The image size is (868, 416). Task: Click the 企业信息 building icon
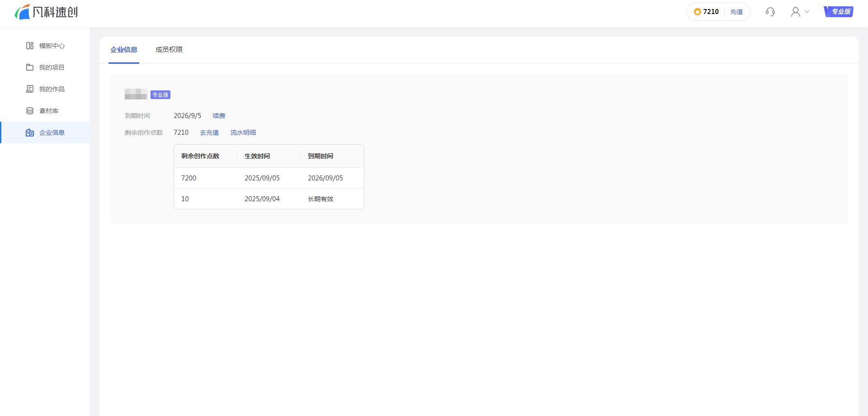30,132
